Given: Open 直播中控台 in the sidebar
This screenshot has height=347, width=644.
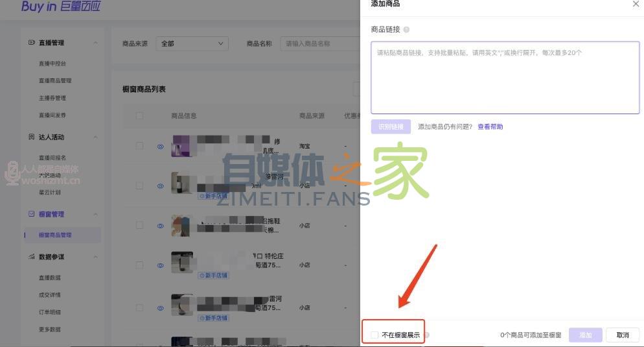Looking at the screenshot, I should (x=52, y=64).
